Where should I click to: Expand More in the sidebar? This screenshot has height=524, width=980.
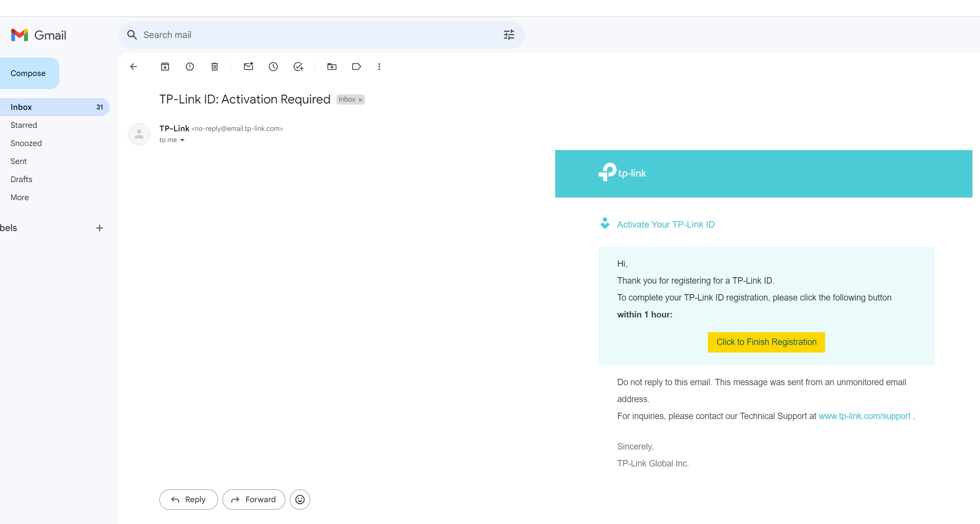tap(20, 197)
